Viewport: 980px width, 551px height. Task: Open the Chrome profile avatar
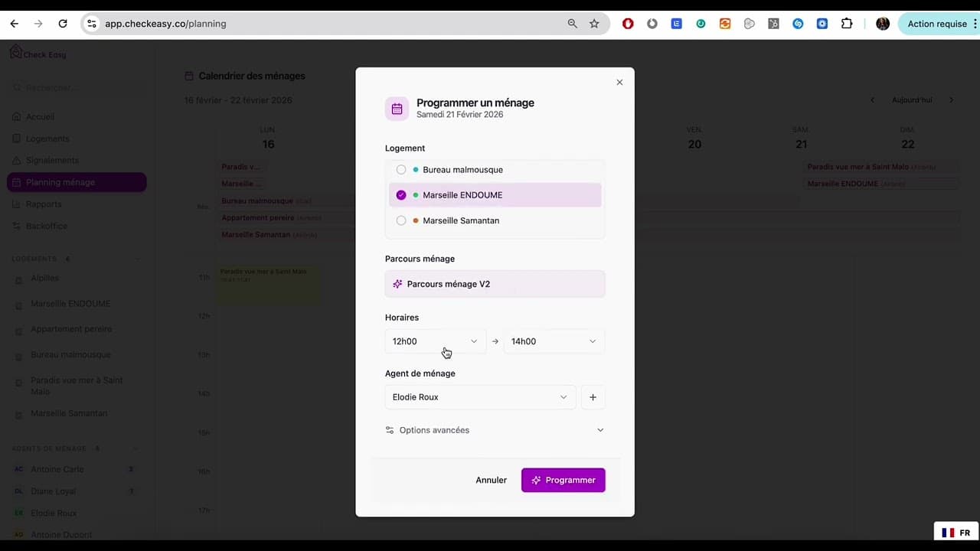883,24
